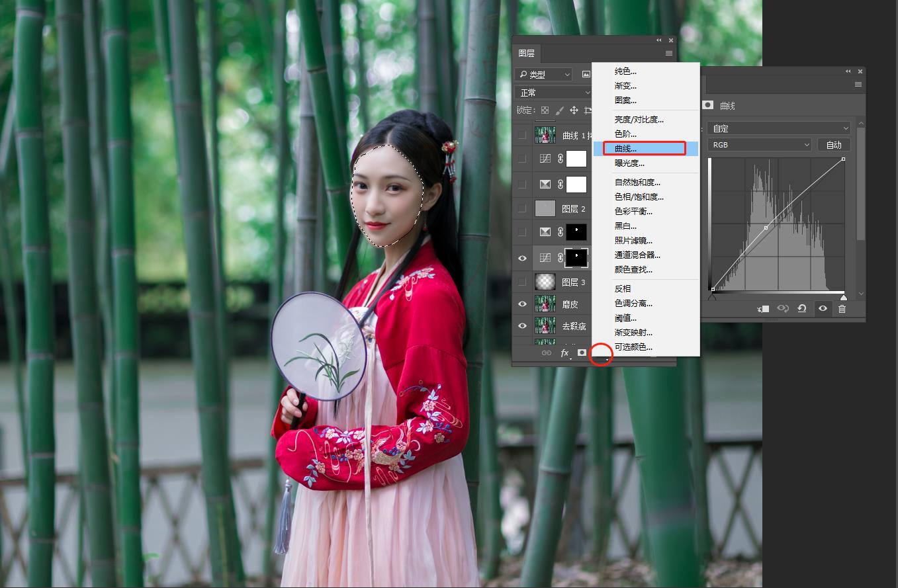Click the add layer mask icon
This screenshot has height=588, width=898.
point(582,353)
